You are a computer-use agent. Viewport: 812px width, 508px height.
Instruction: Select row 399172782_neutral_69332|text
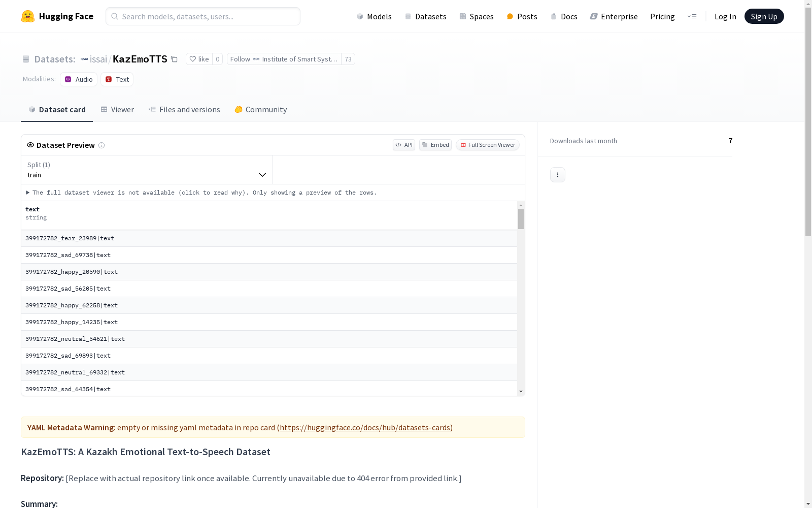coord(269,372)
